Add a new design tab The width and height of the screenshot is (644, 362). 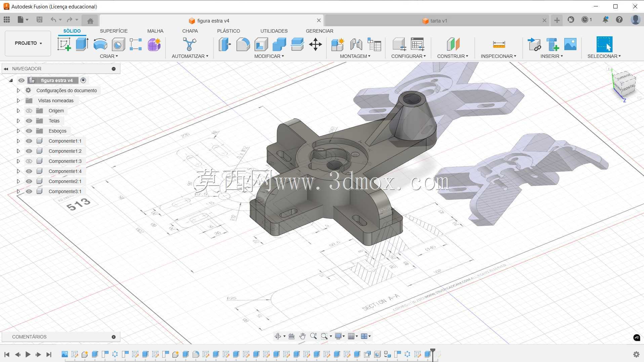[557, 20]
